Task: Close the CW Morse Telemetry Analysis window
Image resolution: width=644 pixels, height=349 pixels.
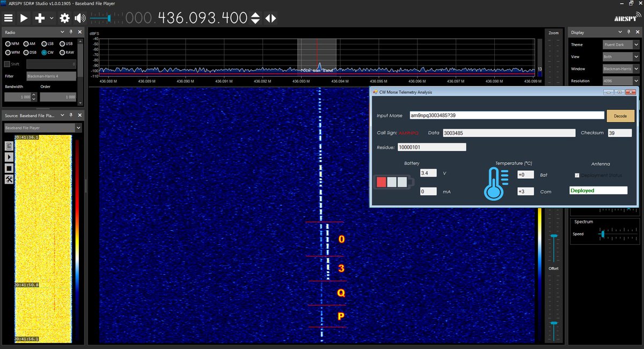Action: click(x=630, y=92)
